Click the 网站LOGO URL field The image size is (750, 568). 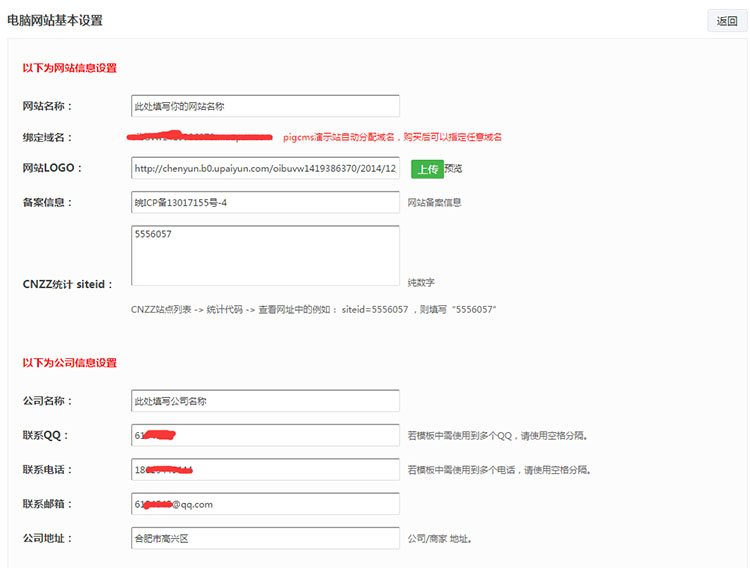click(x=265, y=169)
